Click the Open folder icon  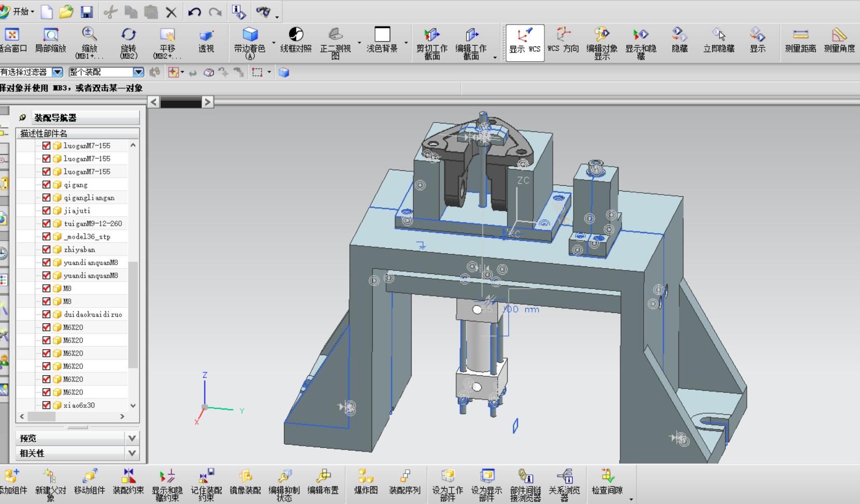[x=66, y=12]
